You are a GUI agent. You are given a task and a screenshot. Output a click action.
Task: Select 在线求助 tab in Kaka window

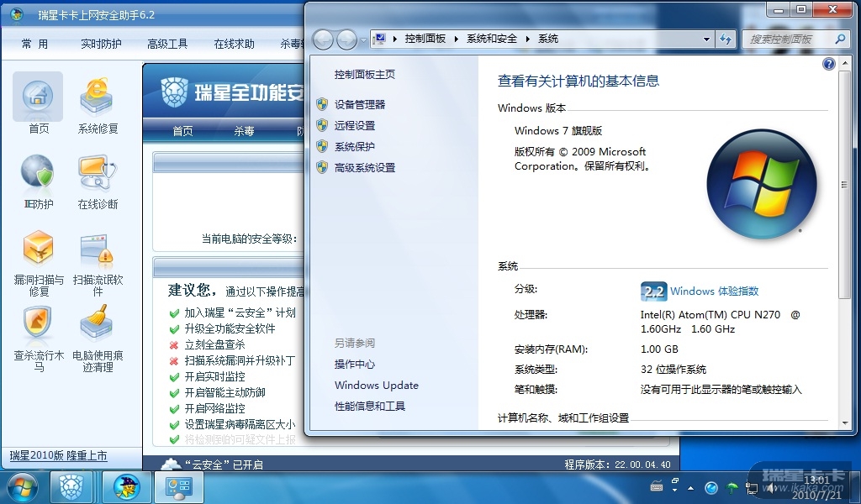(x=234, y=44)
